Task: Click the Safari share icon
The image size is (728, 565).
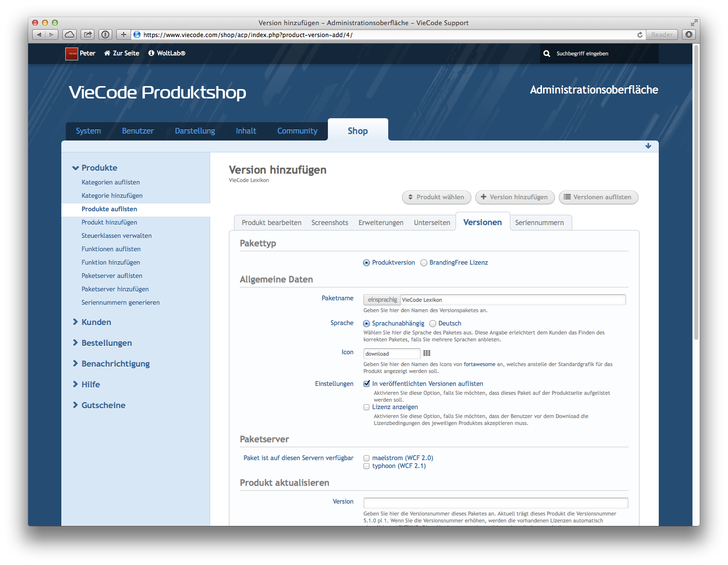Action: point(88,35)
